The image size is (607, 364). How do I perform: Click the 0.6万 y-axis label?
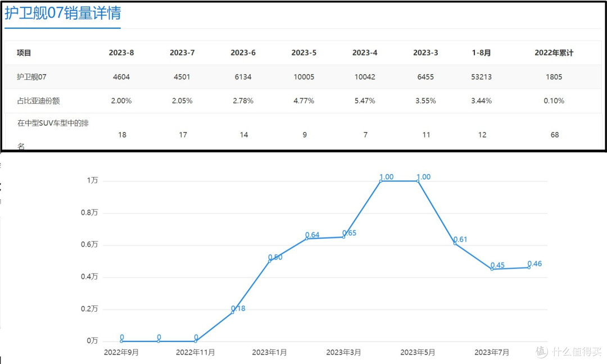coord(89,244)
